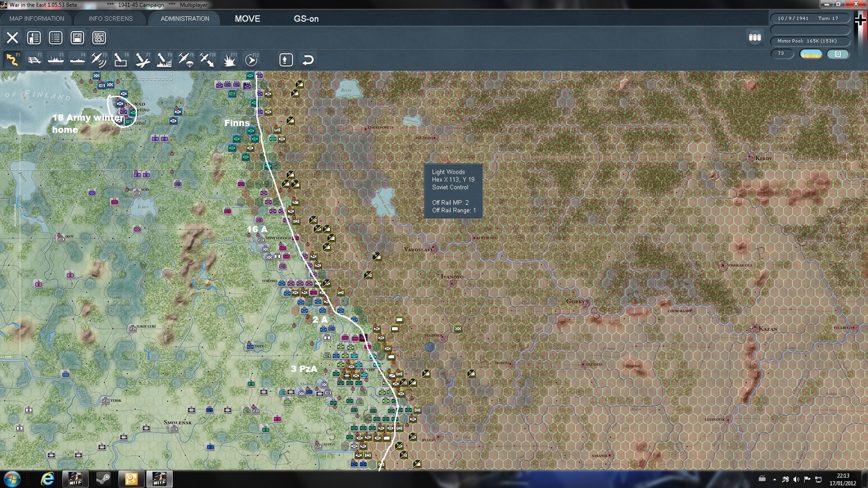Image resolution: width=868 pixels, height=488 pixels.
Task: Select Ivanovo on the map
Action: [452, 277]
